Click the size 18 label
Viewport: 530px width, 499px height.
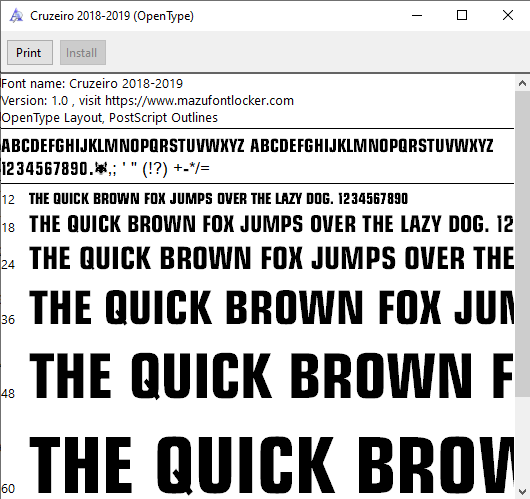coord(8,228)
